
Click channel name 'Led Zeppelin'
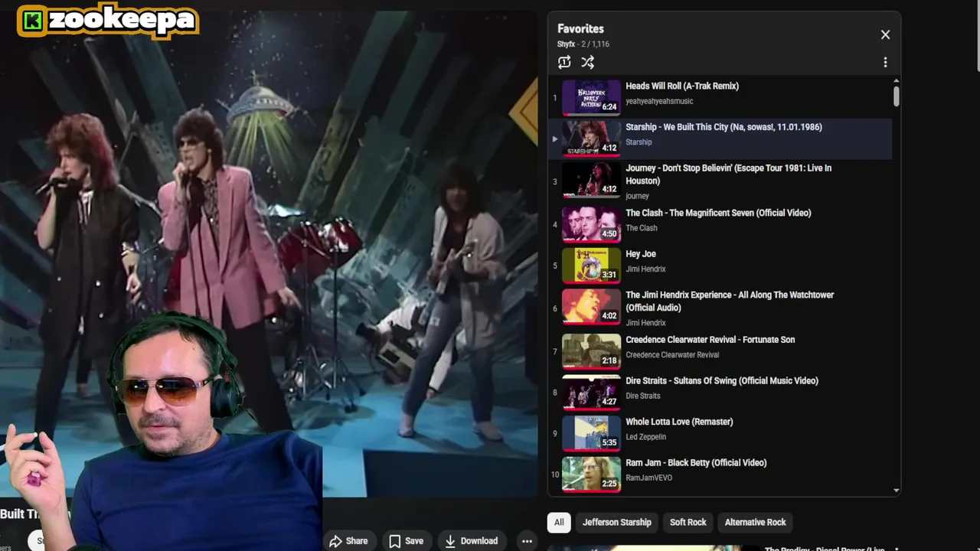646,437
